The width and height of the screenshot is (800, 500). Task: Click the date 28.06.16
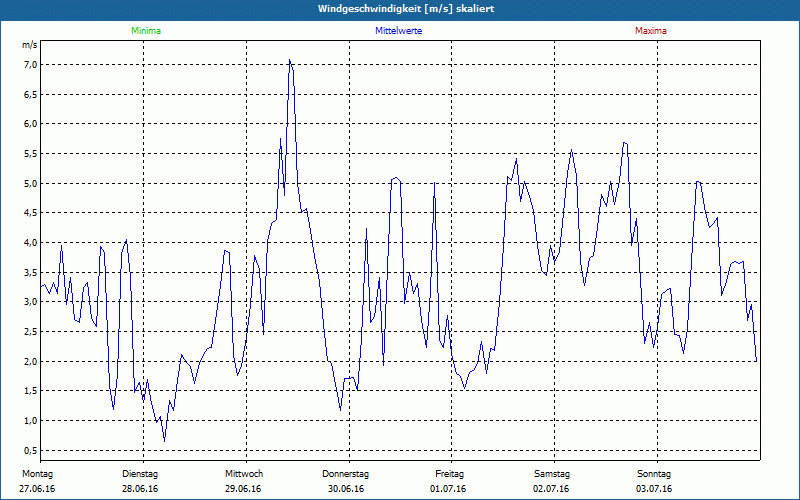pos(140,489)
